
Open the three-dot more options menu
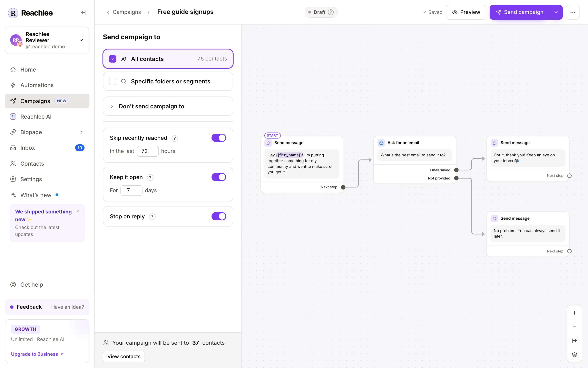[573, 12]
